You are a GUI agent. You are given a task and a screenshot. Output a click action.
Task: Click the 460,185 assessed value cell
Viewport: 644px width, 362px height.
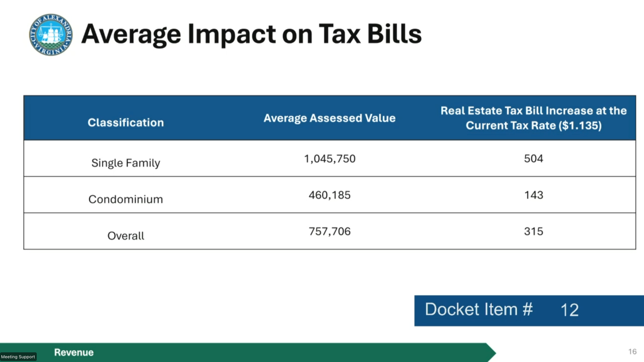[329, 195]
